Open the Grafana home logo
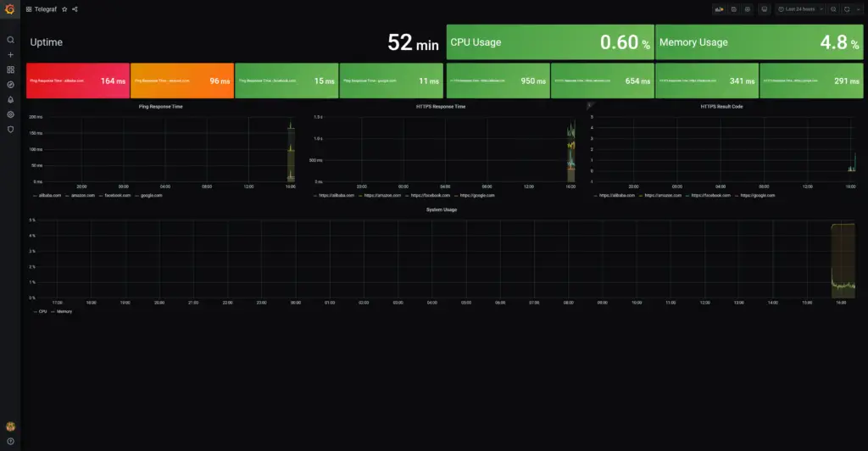 click(x=10, y=9)
